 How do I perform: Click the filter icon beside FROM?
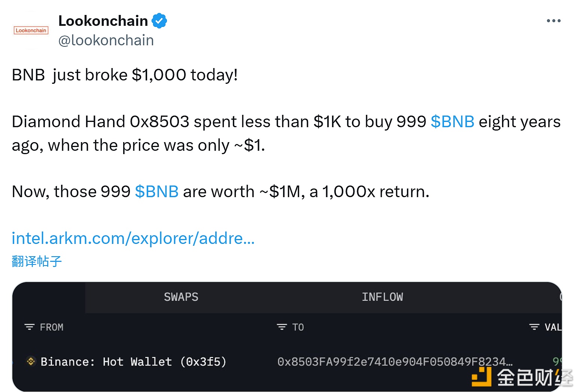pos(29,327)
